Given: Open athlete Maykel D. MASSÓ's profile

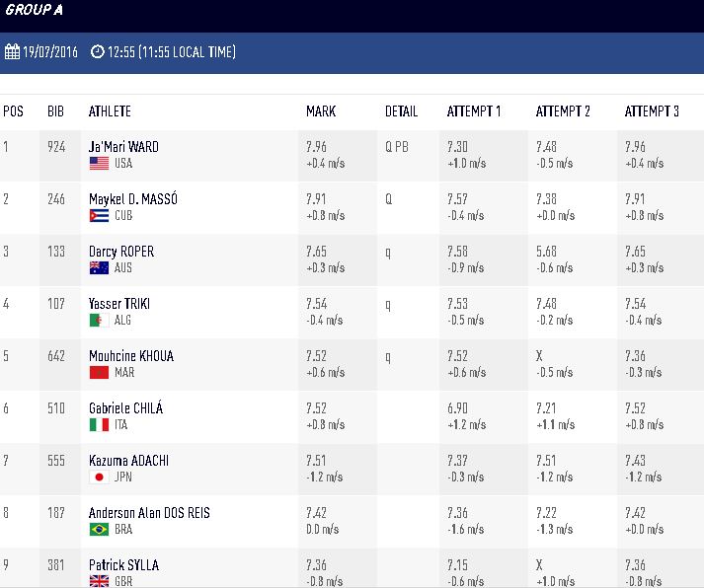Looking at the screenshot, I should [x=133, y=198].
